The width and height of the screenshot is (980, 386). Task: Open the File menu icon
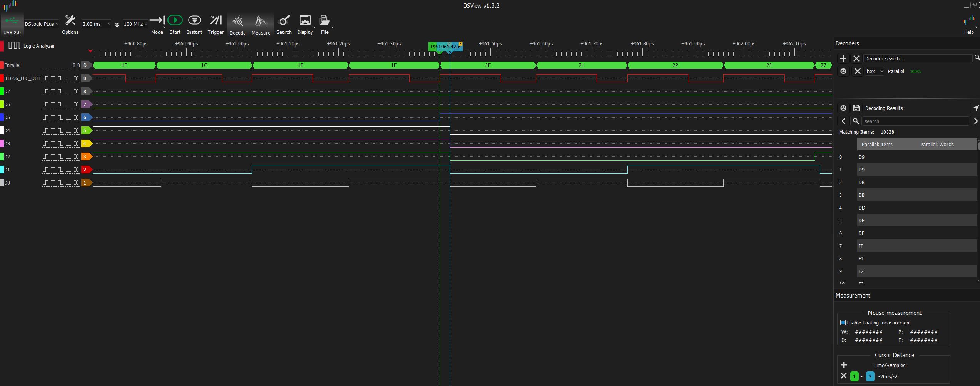pos(324,20)
